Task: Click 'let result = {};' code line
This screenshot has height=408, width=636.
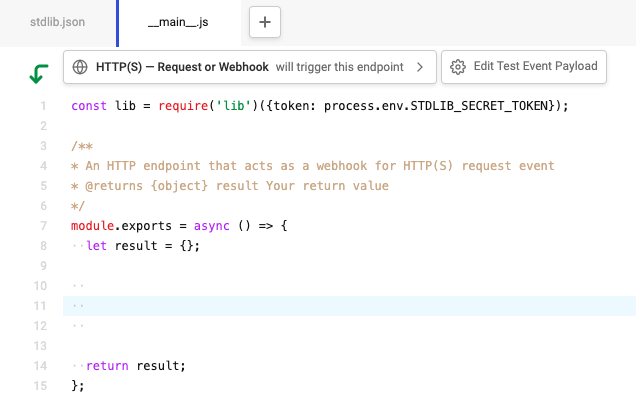Action: click(x=143, y=246)
